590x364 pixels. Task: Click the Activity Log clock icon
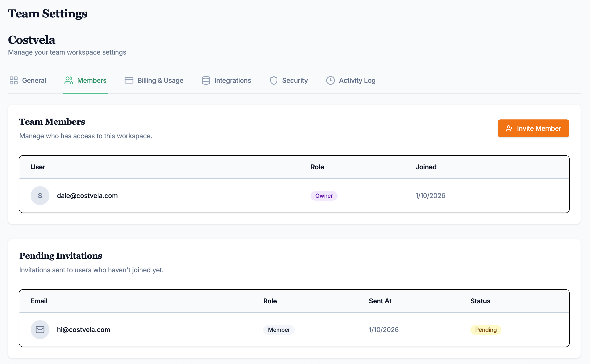coord(330,80)
